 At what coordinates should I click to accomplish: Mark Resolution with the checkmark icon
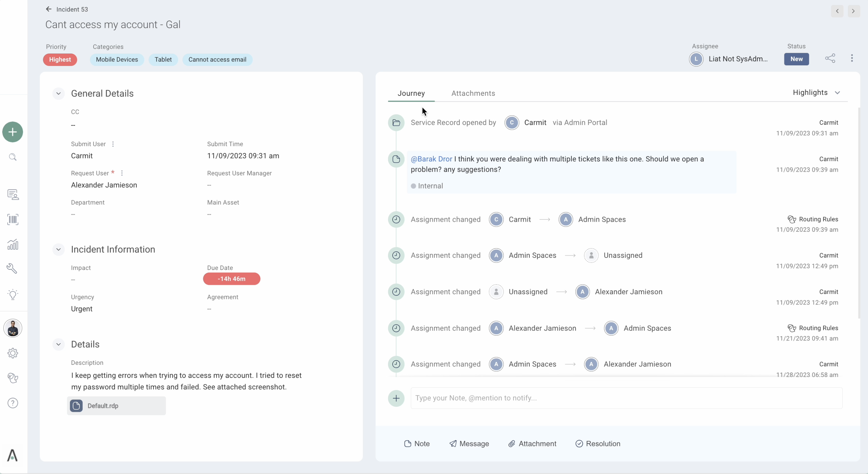tap(579, 444)
